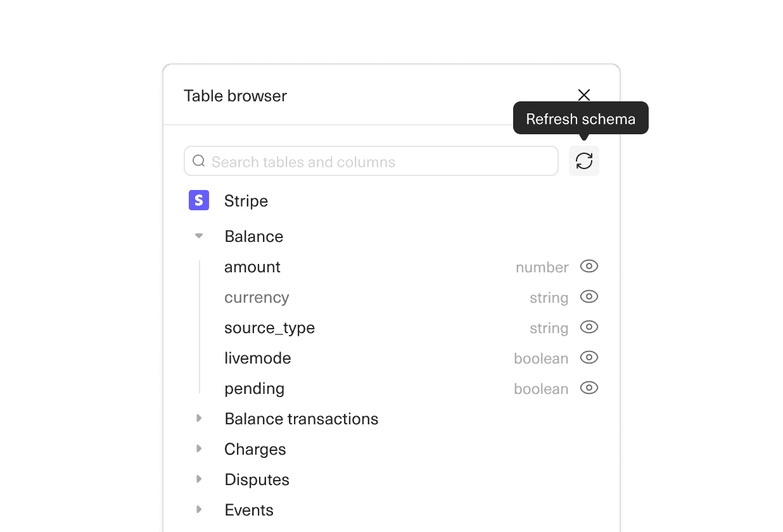The width and height of the screenshot is (783, 532).
Task: Click the Stripe source icon
Action: tap(199, 200)
